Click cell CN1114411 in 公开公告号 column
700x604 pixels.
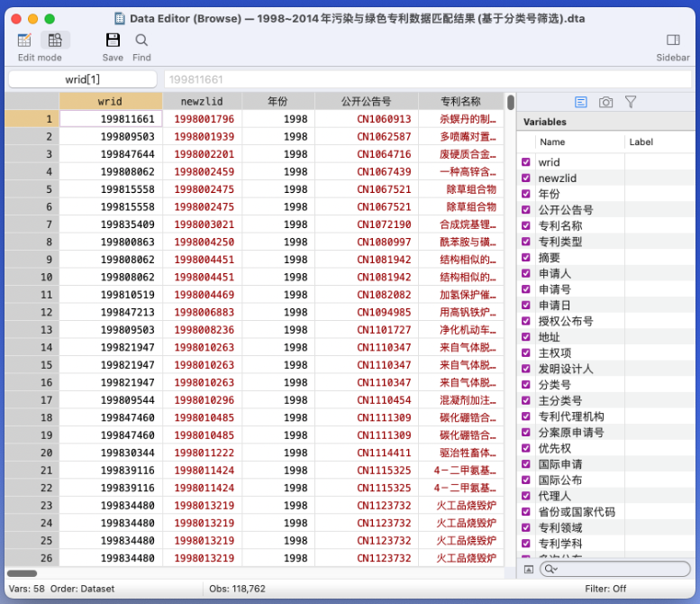(367, 453)
